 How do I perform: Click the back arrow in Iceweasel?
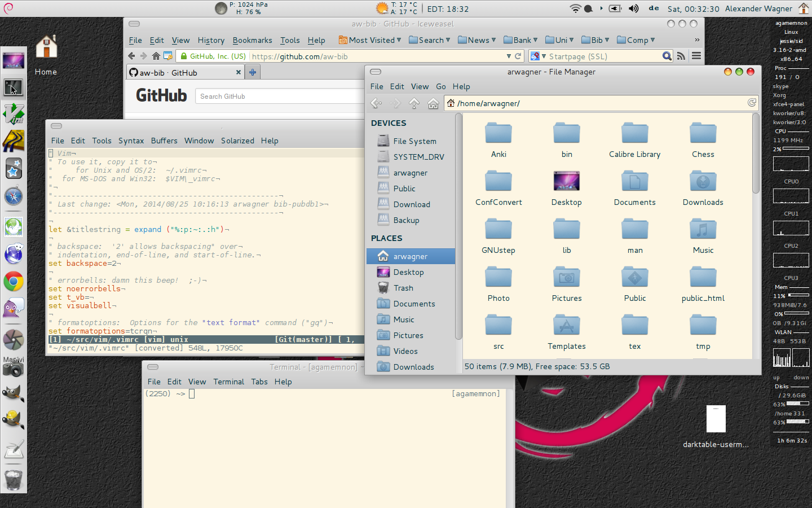(x=131, y=56)
